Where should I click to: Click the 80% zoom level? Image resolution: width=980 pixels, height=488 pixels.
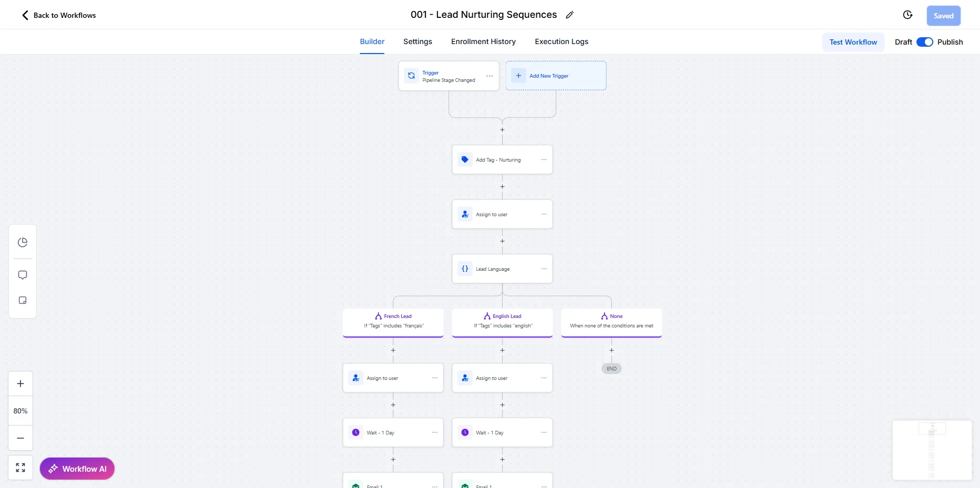(x=20, y=411)
